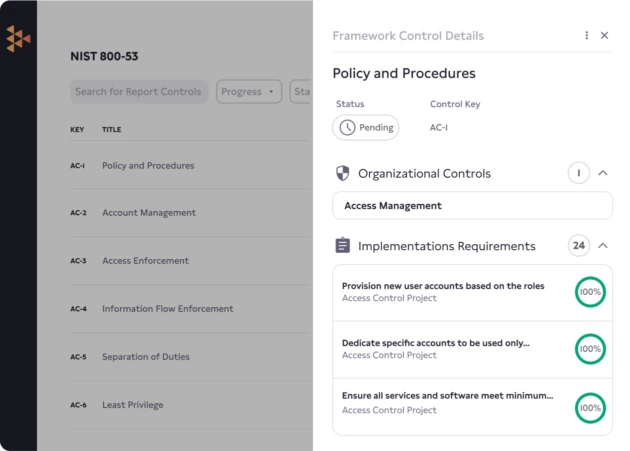Sort by the KEY column header

tap(77, 130)
